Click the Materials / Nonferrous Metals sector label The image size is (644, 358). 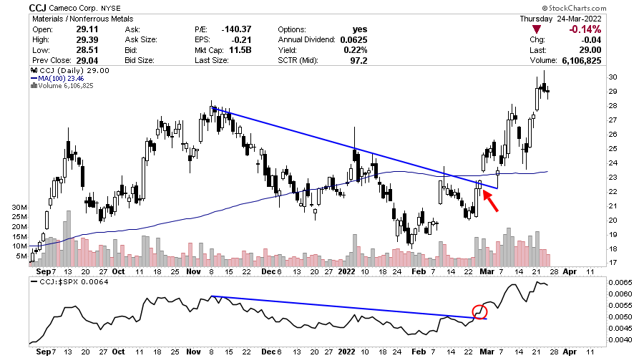point(82,19)
